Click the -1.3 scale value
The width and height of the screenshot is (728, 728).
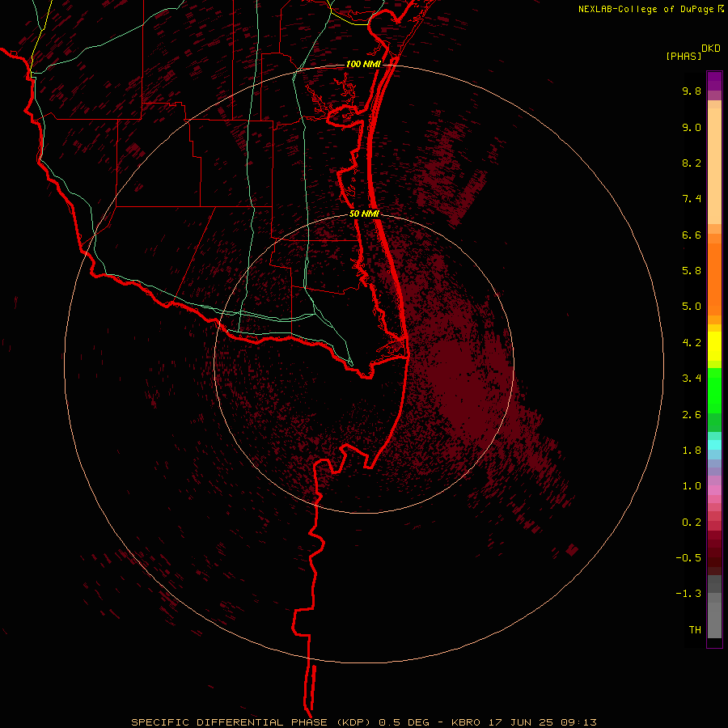pos(688,594)
